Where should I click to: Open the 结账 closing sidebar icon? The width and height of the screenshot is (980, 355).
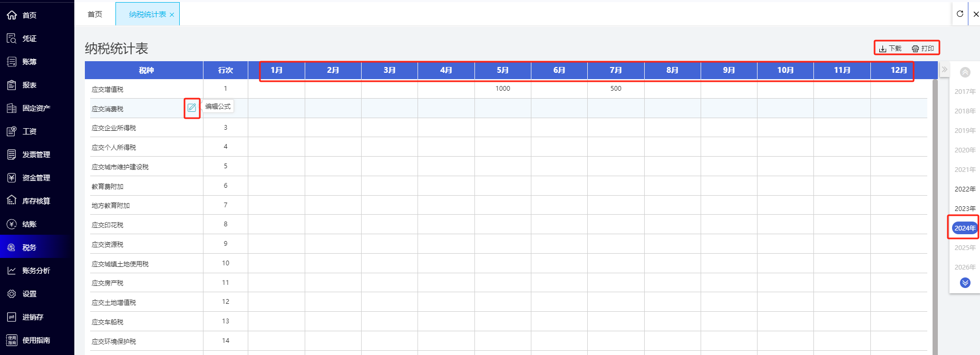click(x=12, y=224)
